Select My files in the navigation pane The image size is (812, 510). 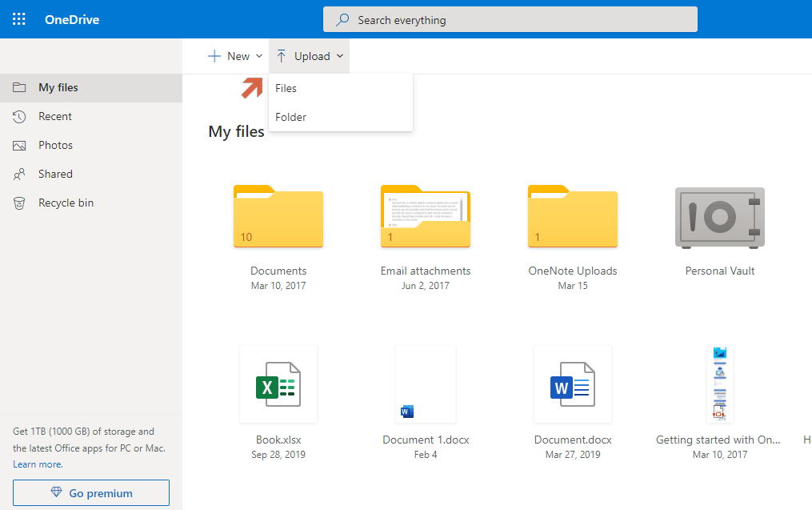91,87
